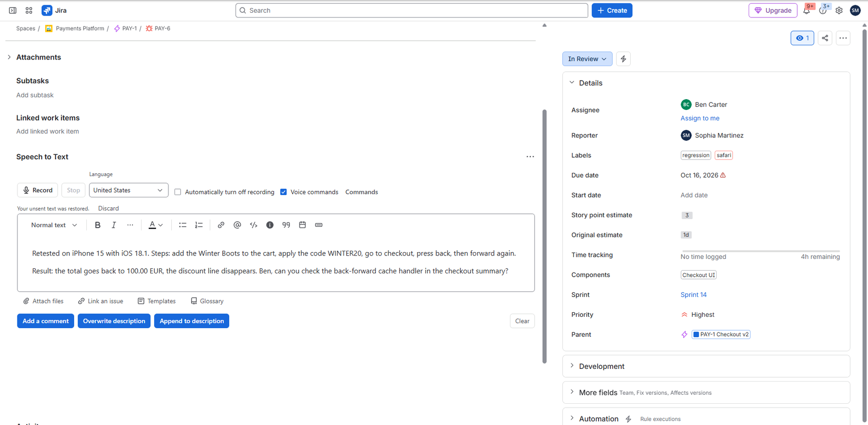Expand the Attachments section
The image size is (868, 425).
(x=9, y=57)
